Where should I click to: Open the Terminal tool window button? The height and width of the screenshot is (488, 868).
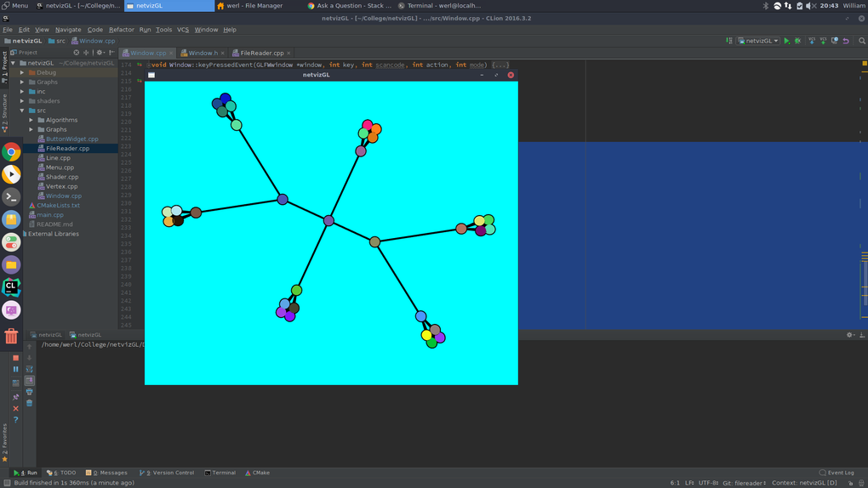(220, 473)
